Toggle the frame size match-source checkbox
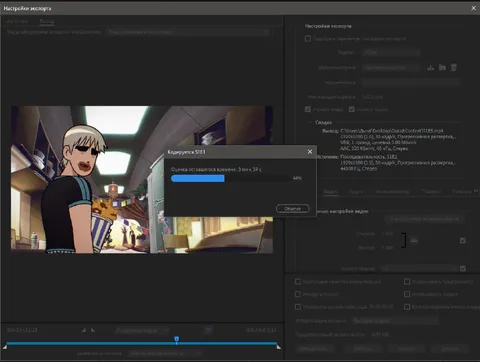 [x=463, y=240]
